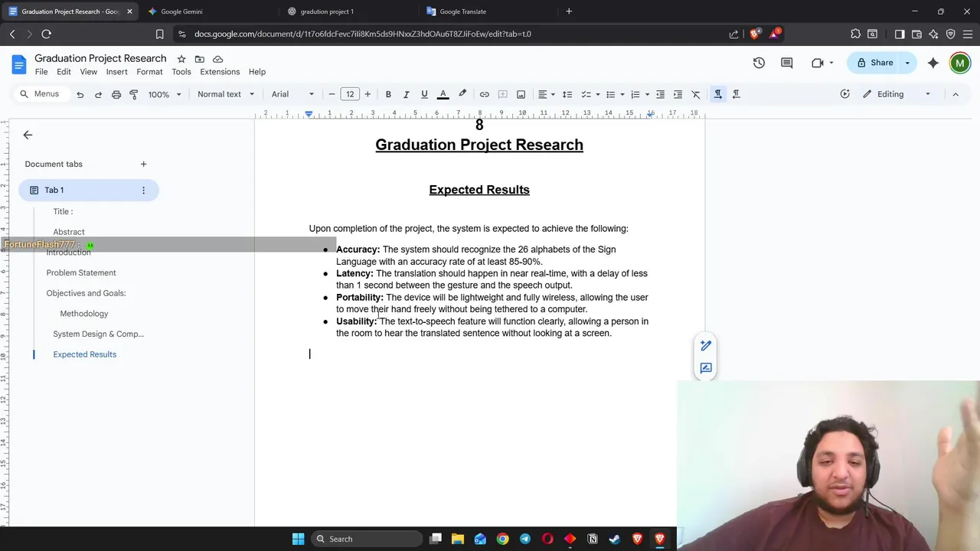Click the floating suggest edits button
This screenshot has height=551, width=980.
coord(706,368)
